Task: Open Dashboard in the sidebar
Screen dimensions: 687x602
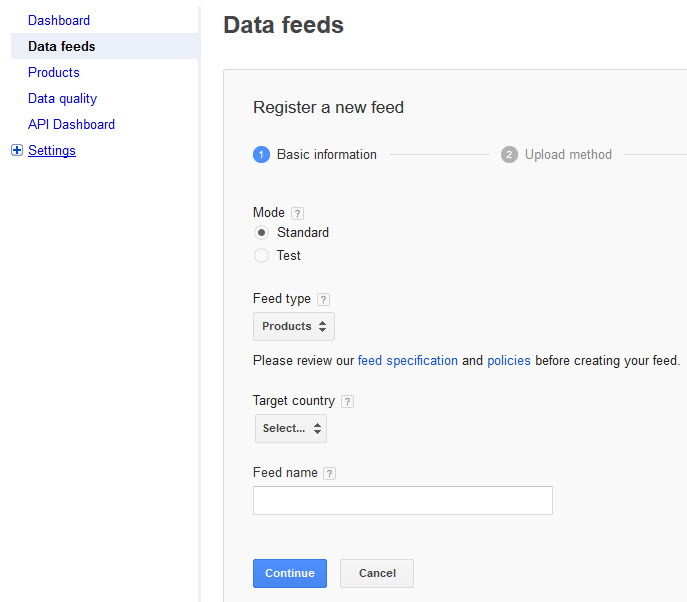Action: point(59,21)
